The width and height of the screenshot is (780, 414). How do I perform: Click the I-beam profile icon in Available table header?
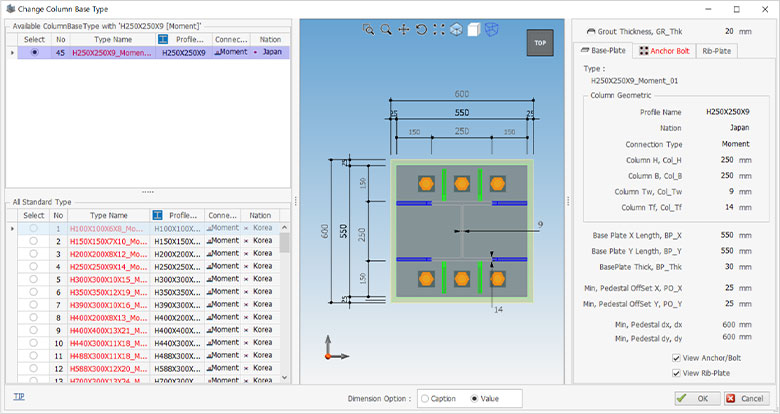pyautogui.click(x=163, y=39)
